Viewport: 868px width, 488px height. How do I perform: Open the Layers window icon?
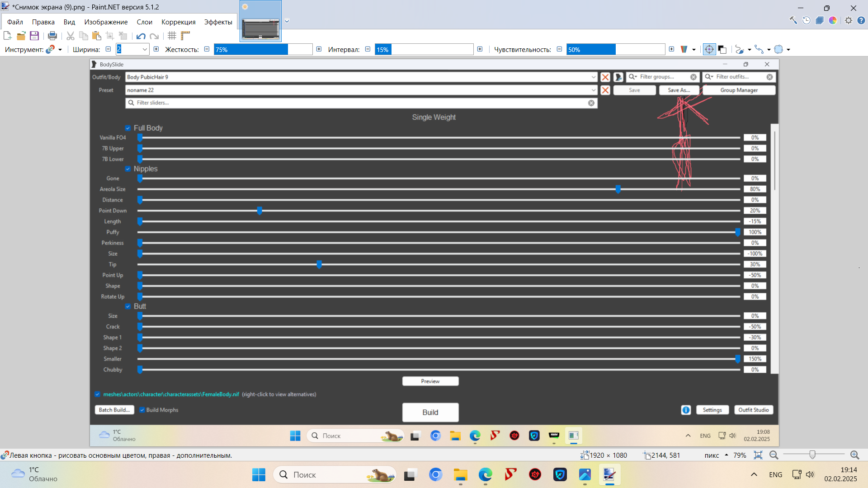tap(820, 20)
